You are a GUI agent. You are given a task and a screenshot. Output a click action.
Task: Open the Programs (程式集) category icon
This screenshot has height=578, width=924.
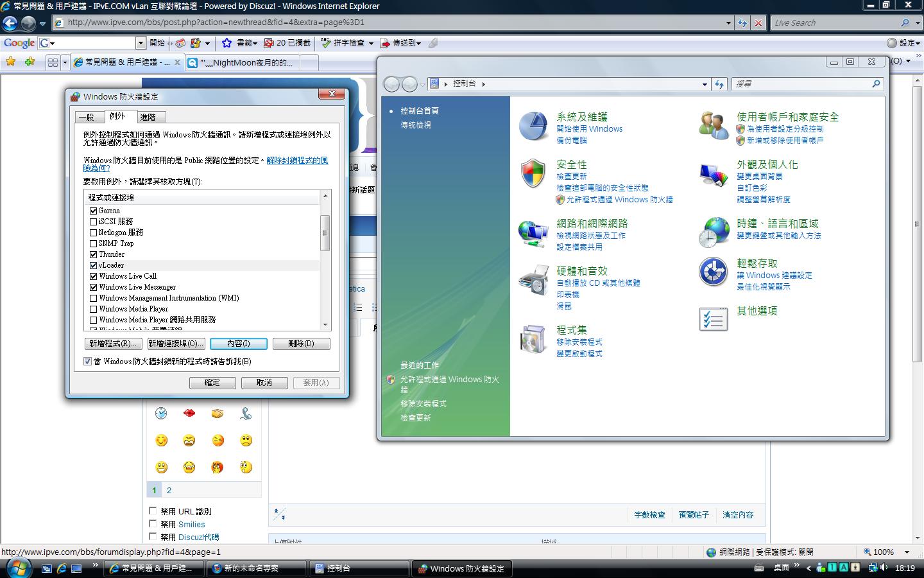point(533,339)
